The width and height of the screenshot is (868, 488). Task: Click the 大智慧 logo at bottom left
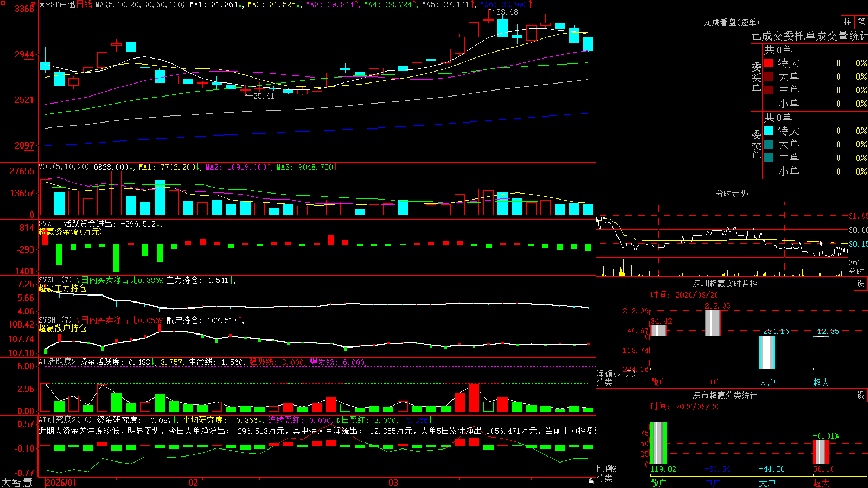[17, 483]
